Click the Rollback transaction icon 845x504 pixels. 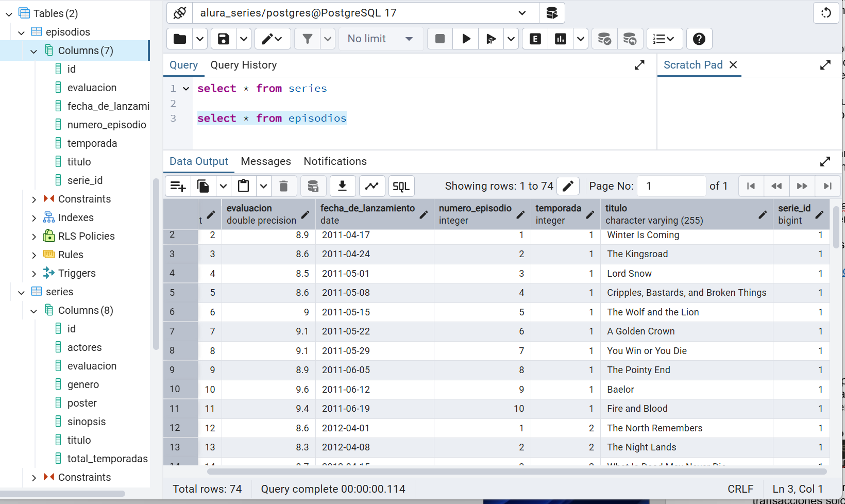[x=630, y=39]
